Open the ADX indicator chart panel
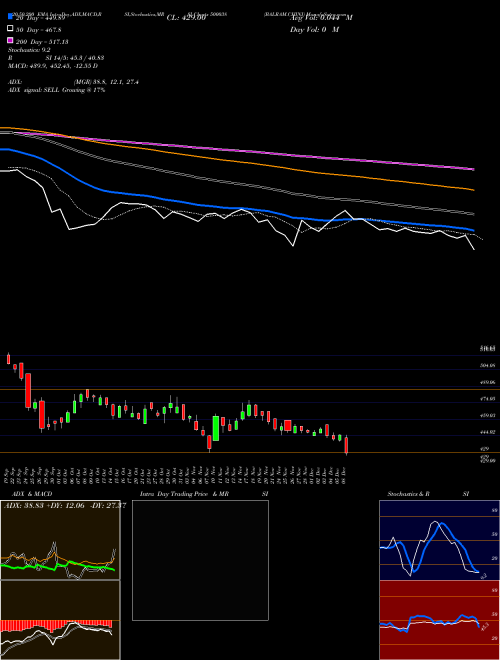 coord(60,540)
